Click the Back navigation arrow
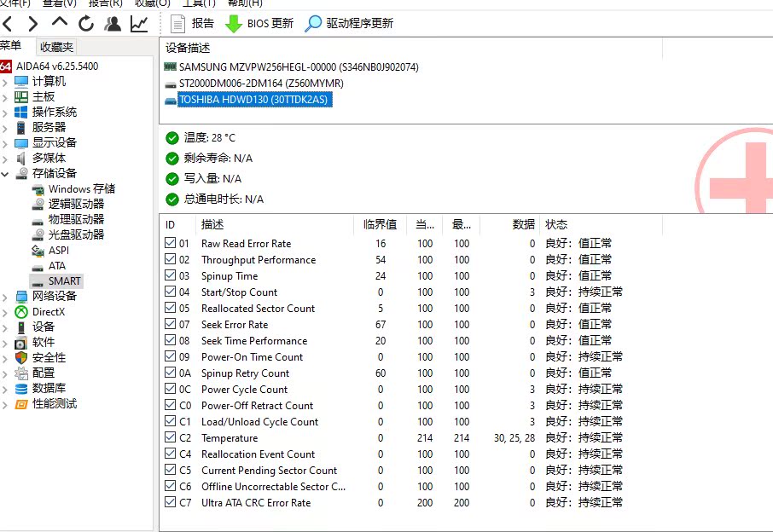Screen dimensions: 773x532 pyautogui.click(x=8, y=23)
